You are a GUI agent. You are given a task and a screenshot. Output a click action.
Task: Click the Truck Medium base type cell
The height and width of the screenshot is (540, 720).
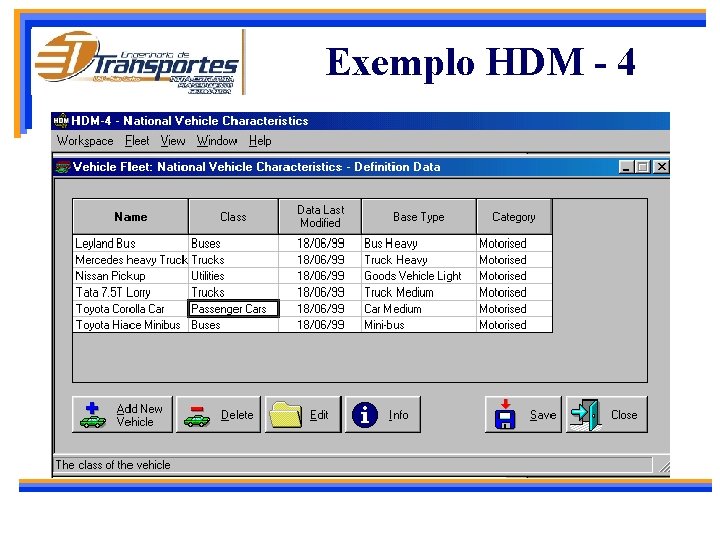(x=419, y=292)
